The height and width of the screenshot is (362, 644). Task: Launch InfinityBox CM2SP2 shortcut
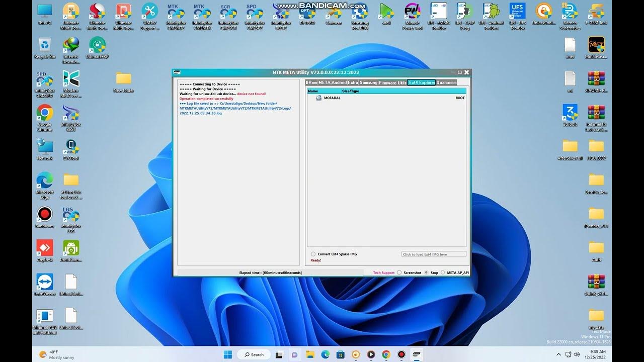pos(254,17)
